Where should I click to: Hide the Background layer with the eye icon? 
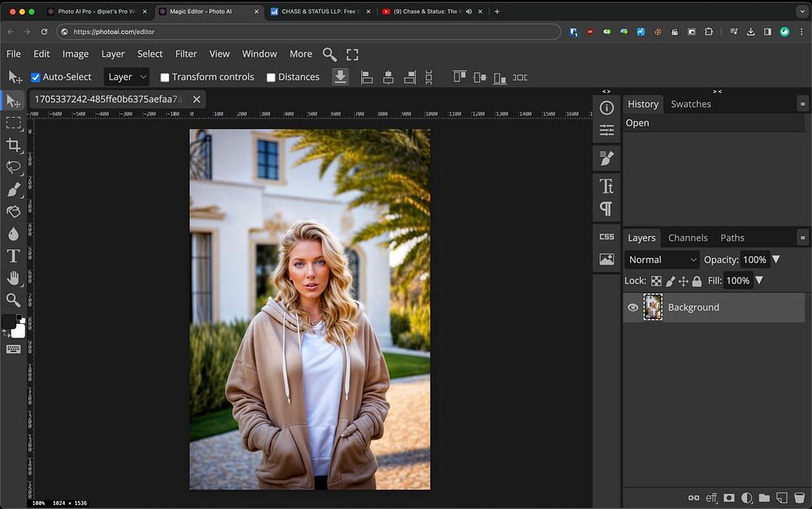coord(633,308)
